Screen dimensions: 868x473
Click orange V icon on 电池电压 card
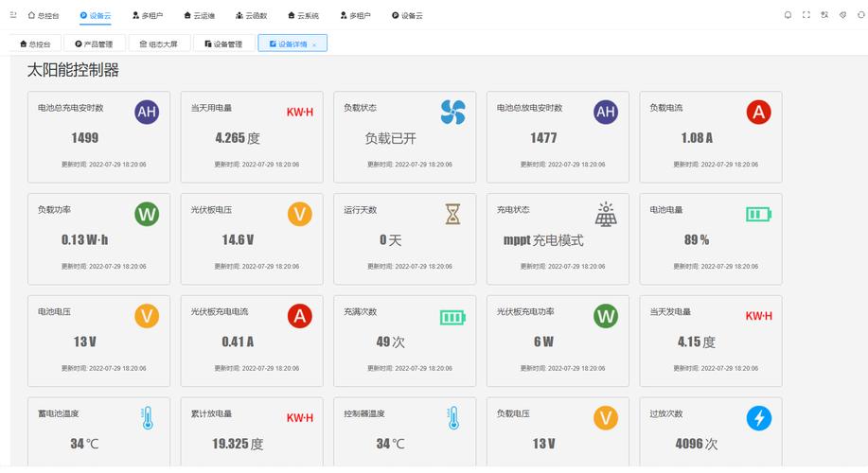tap(147, 316)
